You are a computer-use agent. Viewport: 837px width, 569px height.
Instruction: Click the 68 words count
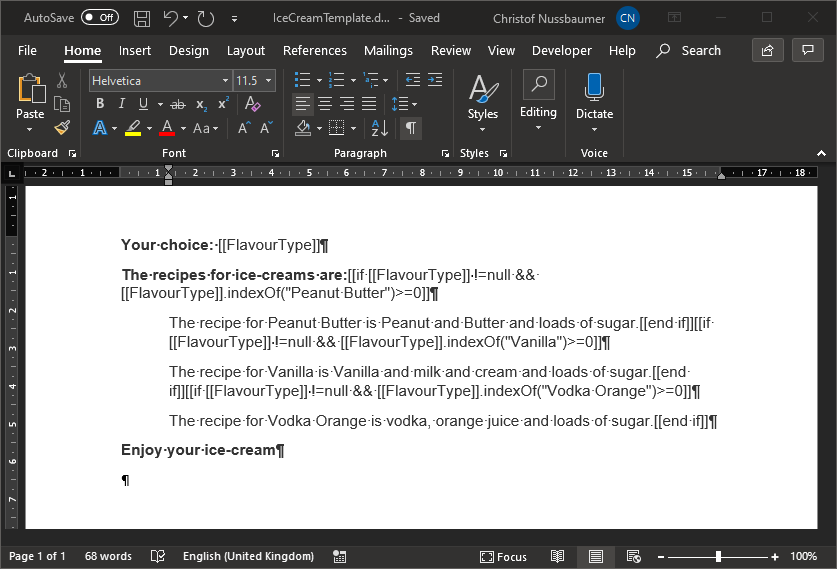(108, 556)
